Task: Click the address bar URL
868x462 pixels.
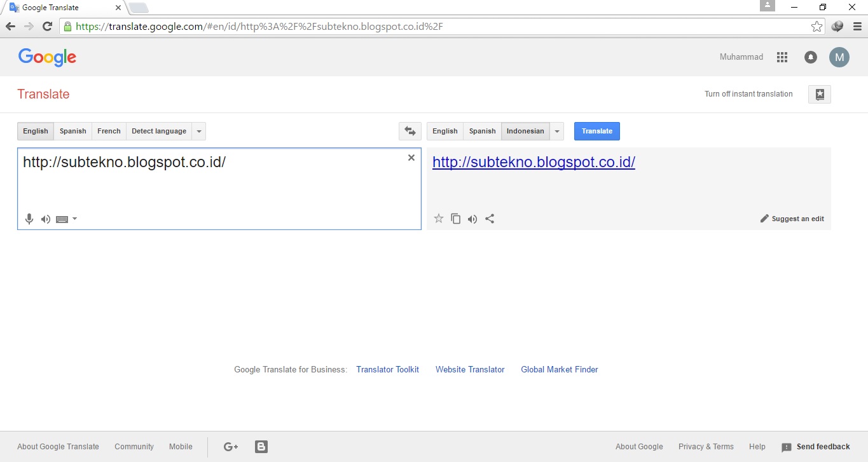Action: 259,27
